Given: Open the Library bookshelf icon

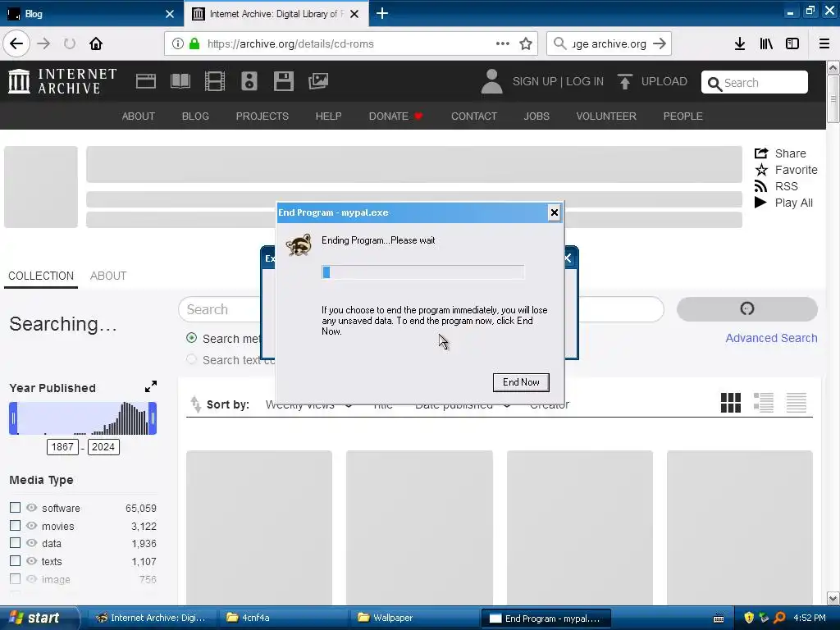Looking at the screenshot, I should coord(766,44).
